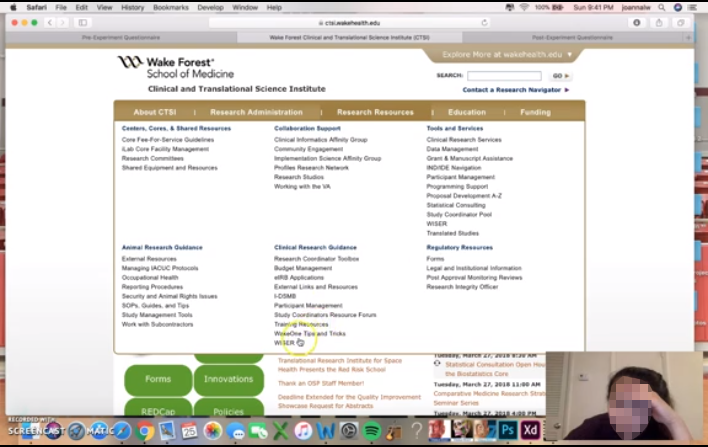Viewport: 708px width, 447px height.
Task: Add a new Safari tab
Action: [x=688, y=37]
